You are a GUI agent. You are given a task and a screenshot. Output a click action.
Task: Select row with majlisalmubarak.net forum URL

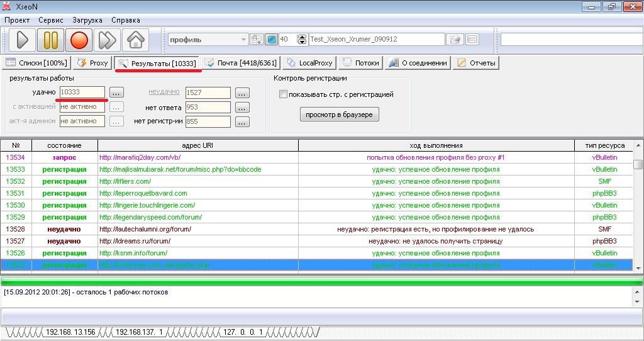tap(317, 169)
